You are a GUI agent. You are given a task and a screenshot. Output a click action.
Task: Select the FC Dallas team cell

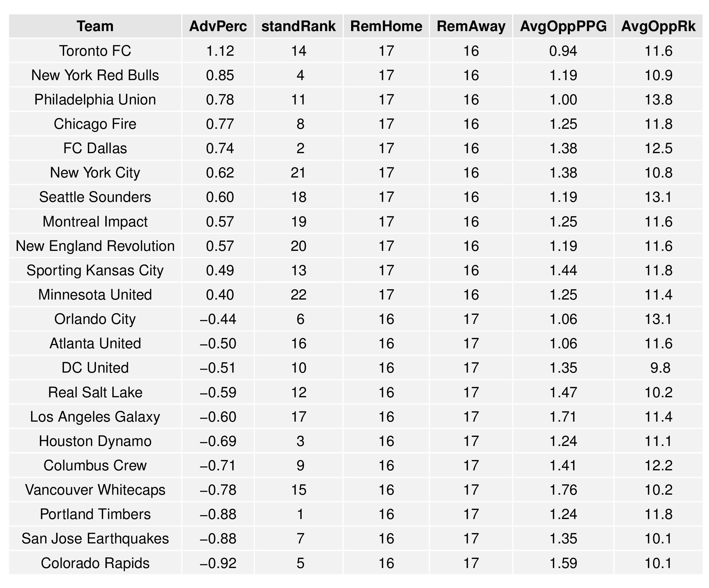tap(95, 148)
